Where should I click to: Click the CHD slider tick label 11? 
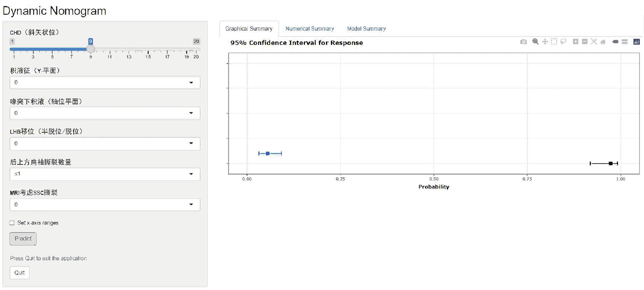[110, 57]
